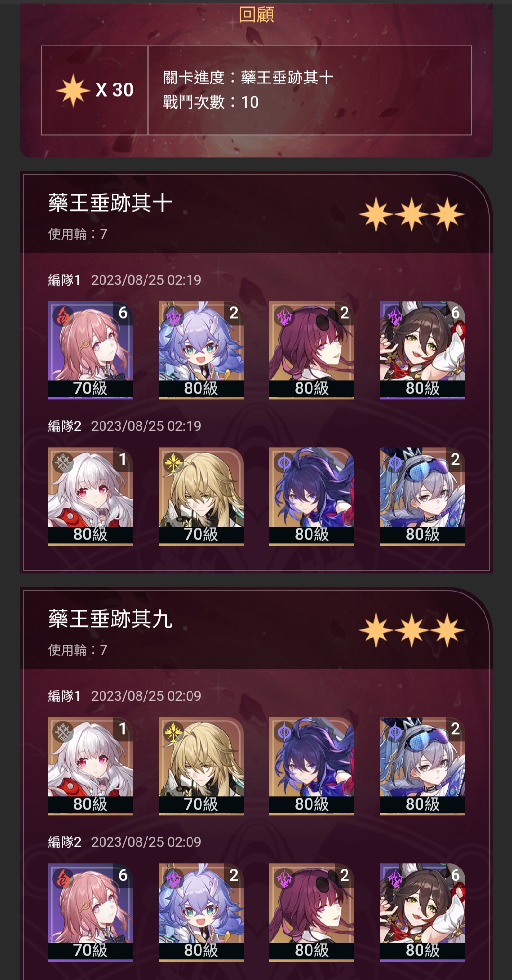Click the lightning element icon on the maroon-haired character
Viewport: 512px width, 980px height.
point(284,316)
